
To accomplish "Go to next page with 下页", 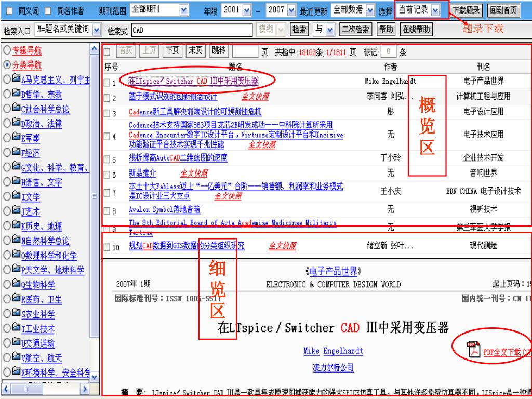I will pyautogui.click(x=172, y=51).
